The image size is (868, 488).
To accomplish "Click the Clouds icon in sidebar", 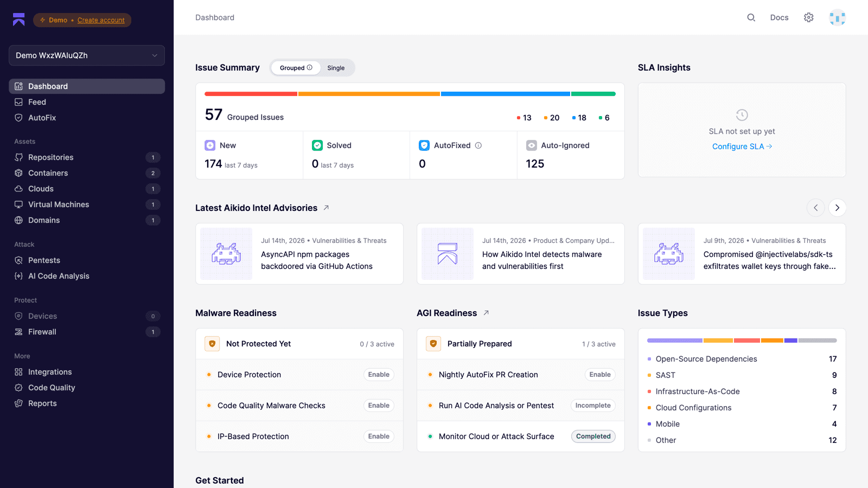I will pos(18,189).
